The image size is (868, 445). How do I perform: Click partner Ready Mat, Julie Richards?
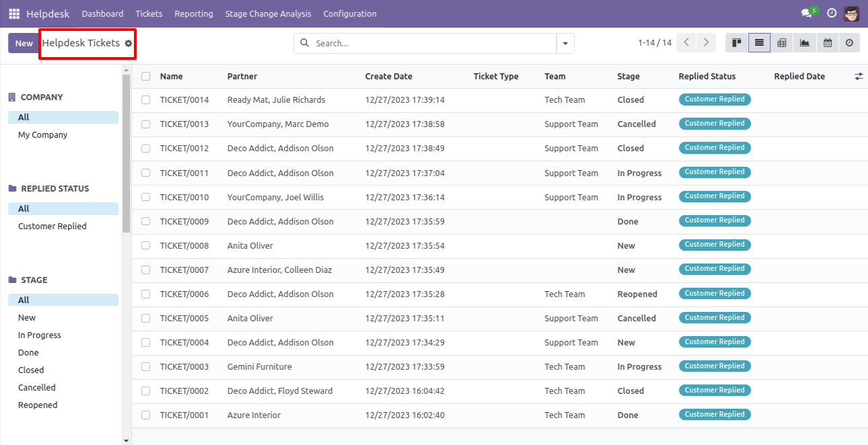point(277,100)
